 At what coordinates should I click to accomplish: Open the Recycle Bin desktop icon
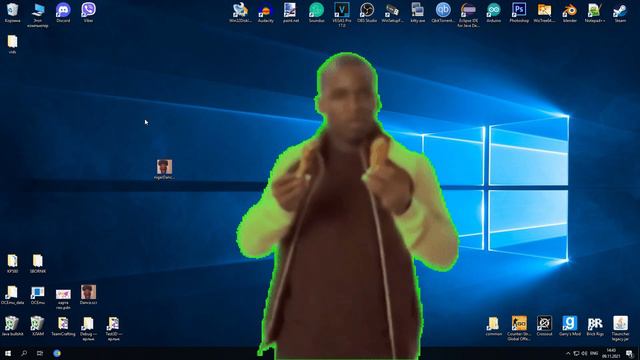(12, 13)
